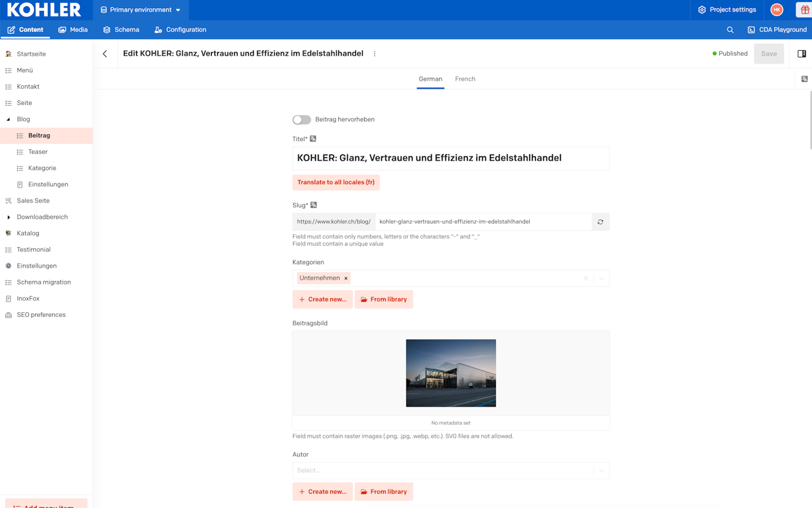
Task: Click Create new under Autor
Action: coord(323,492)
